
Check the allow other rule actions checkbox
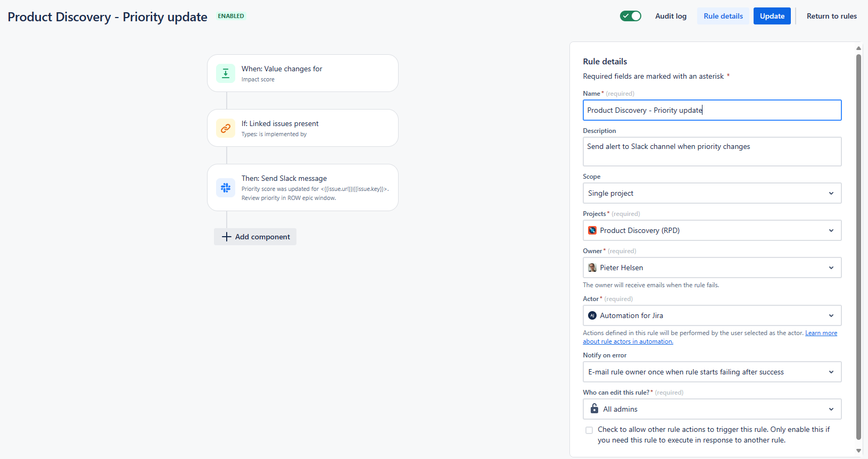589,430
